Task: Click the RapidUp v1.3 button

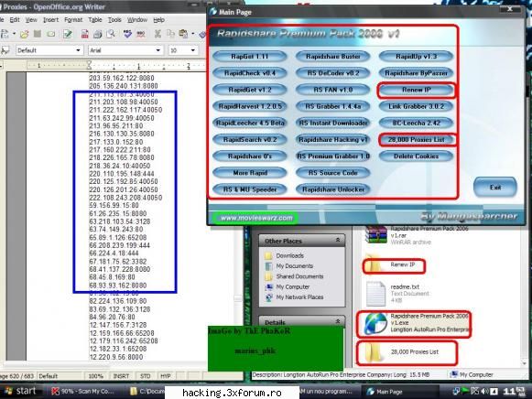Action: [416, 56]
